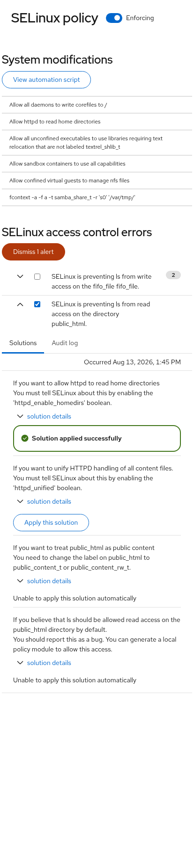Click the alert count badge showing 2

coord(173,275)
